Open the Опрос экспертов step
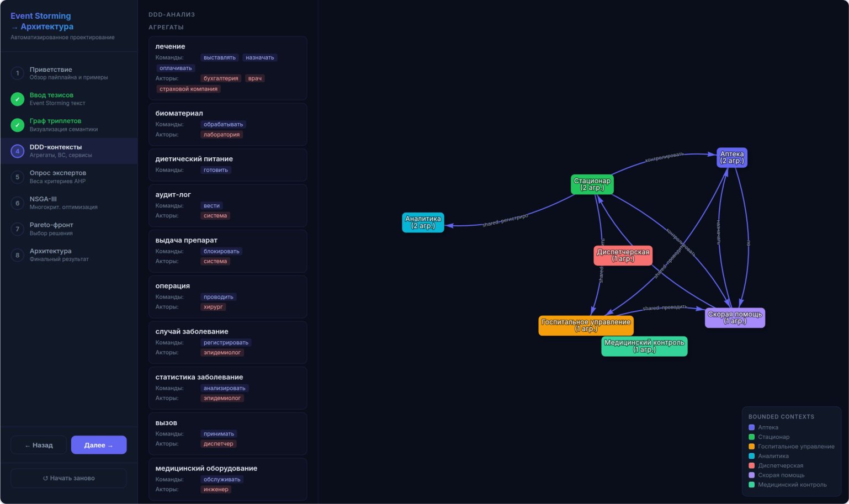 pyautogui.click(x=69, y=177)
